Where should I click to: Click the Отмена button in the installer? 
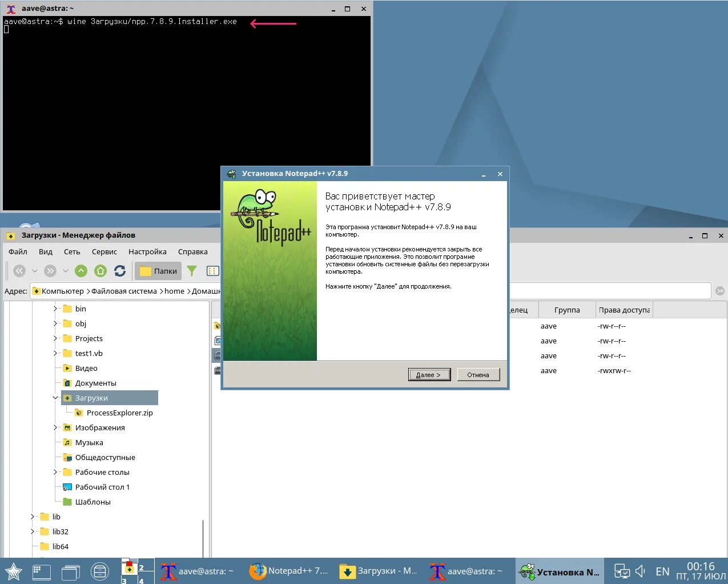tap(478, 375)
